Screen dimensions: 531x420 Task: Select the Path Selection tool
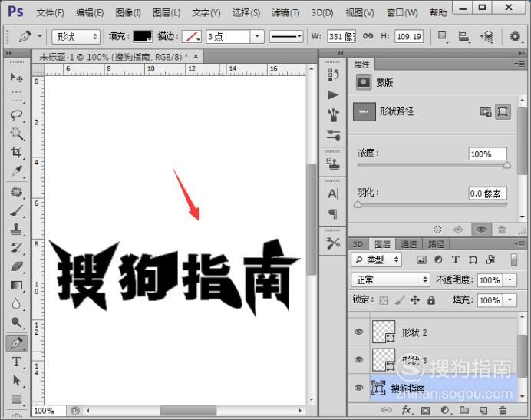click(x=16, y=381)
